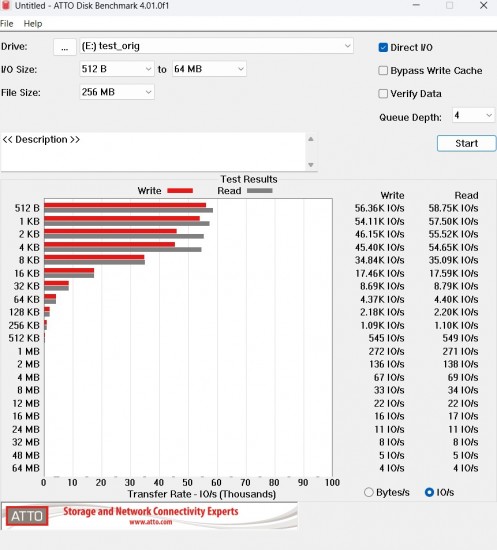Start the benchmark with the Start button
This screenshot has height=550, width=497.
click(466, 143)
